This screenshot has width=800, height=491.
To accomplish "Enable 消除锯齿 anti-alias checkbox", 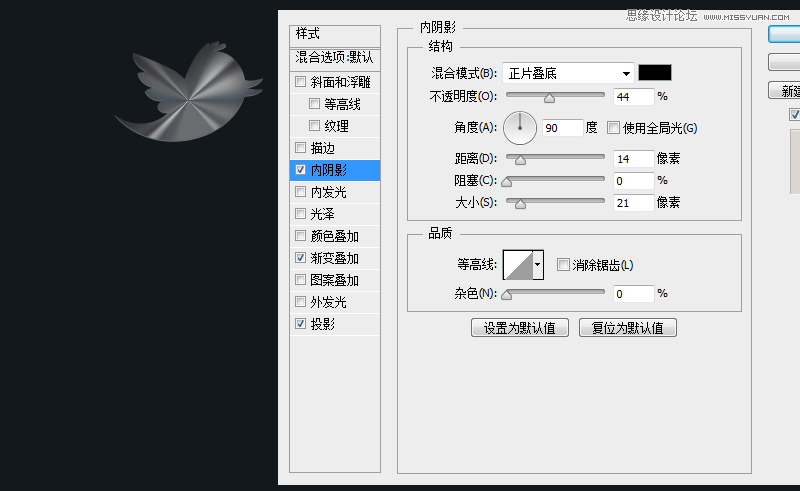I will click(563, 264).
